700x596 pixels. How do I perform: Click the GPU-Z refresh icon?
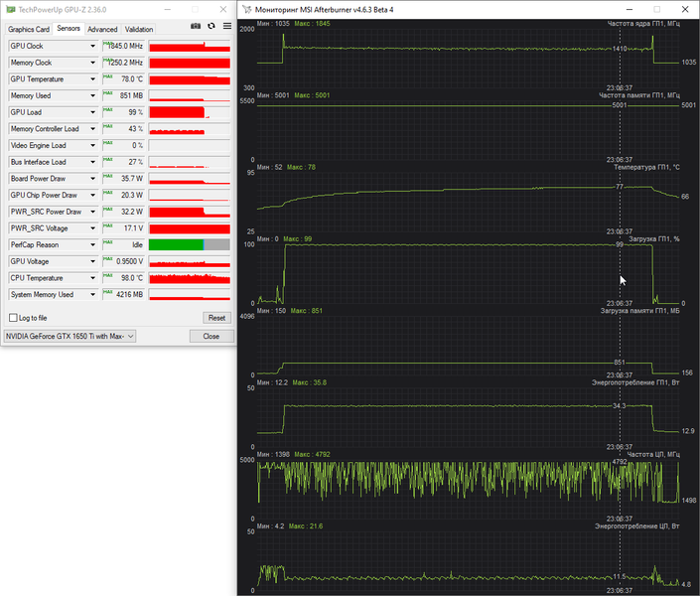pyautogui.click(x=211, y=27)
